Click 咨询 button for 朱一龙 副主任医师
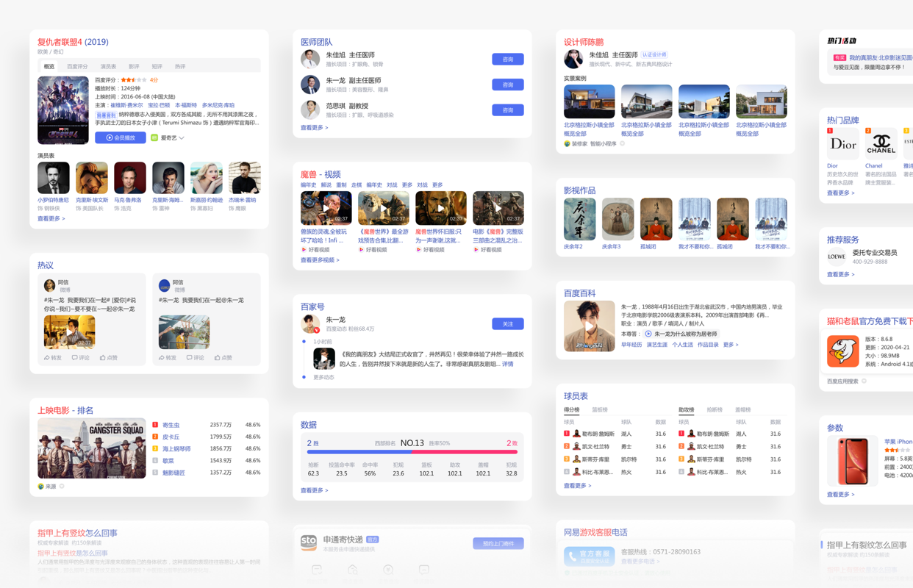 coord(508,85)
